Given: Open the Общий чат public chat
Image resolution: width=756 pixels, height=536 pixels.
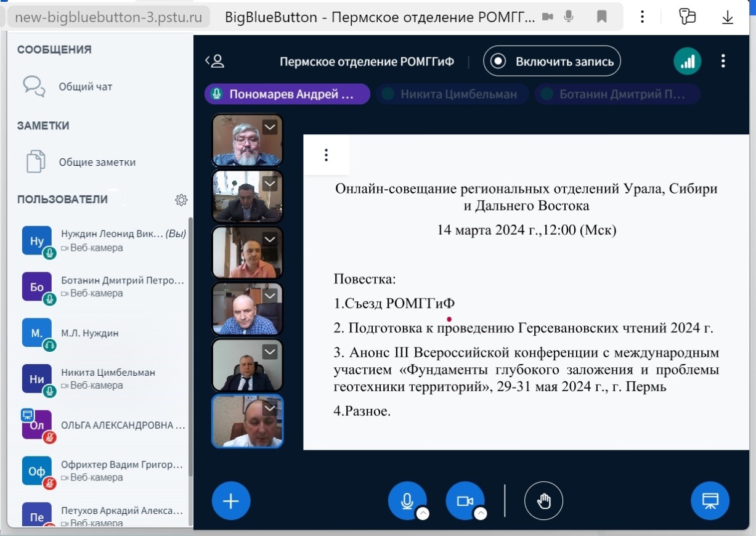Looking at the screenshot, I should pos(68,87).
